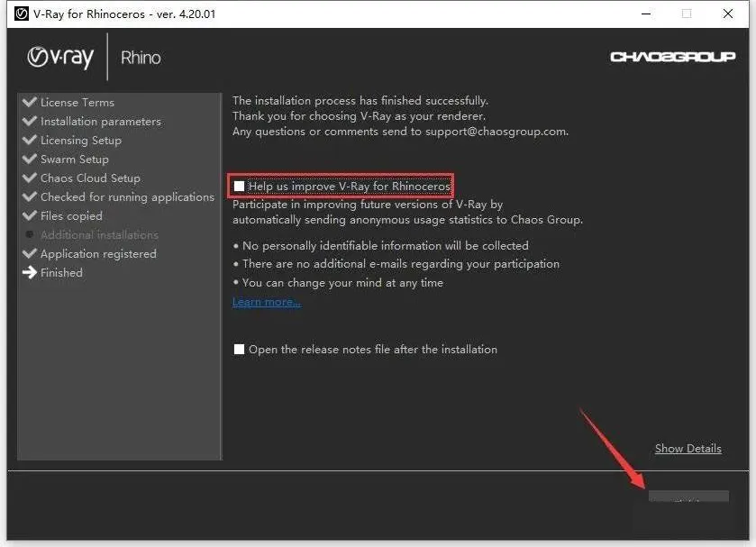Select the Files copied step
This screenshot has height=547, width=756.
(71, 215)
